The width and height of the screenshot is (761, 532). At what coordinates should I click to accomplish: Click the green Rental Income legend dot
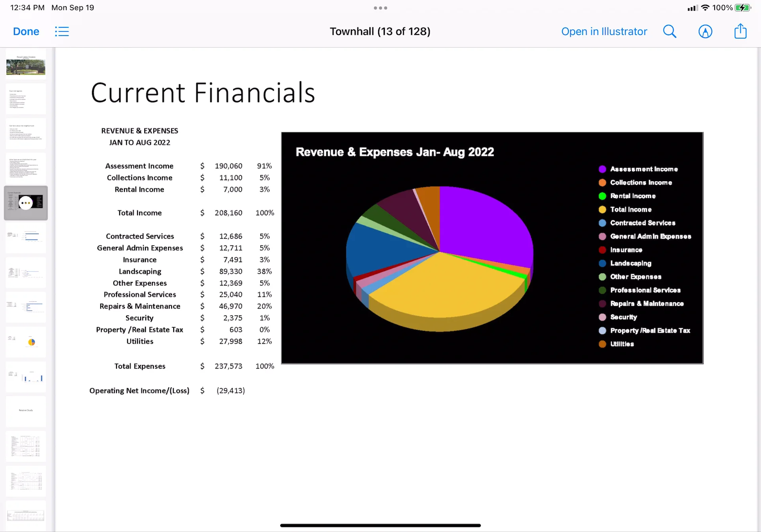602,196
